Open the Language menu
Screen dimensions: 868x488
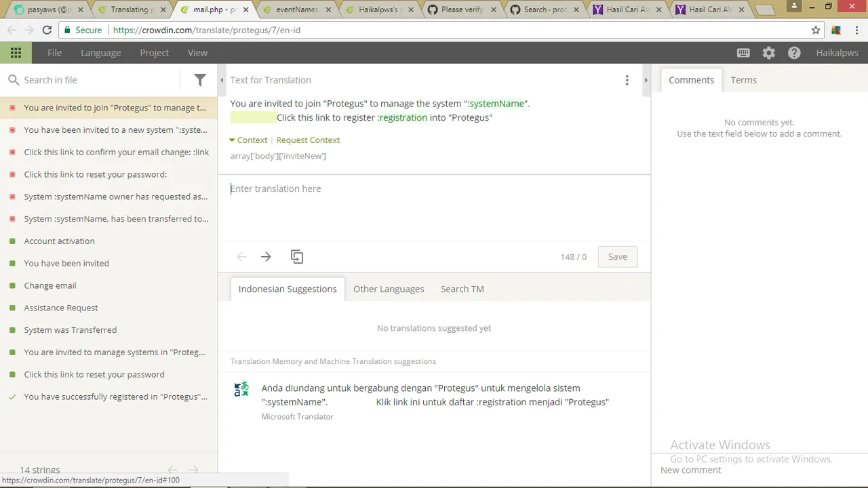tap(100, 53)
